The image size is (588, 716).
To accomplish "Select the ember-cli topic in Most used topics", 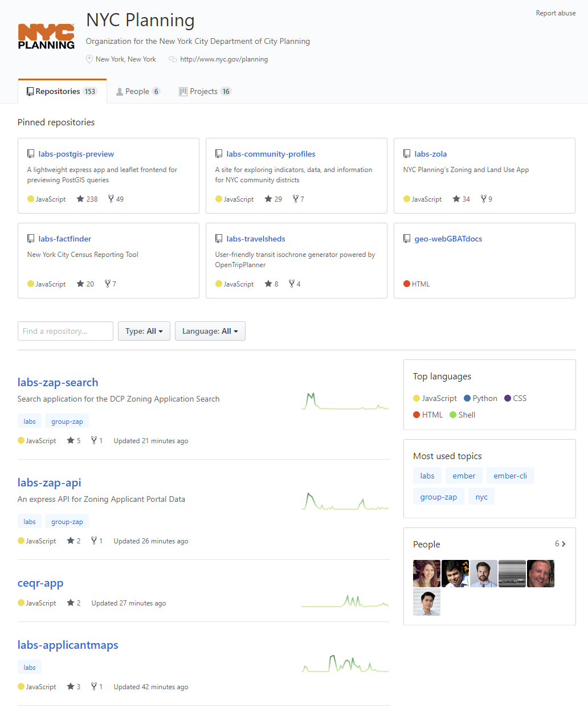I will tap(511, 476).
